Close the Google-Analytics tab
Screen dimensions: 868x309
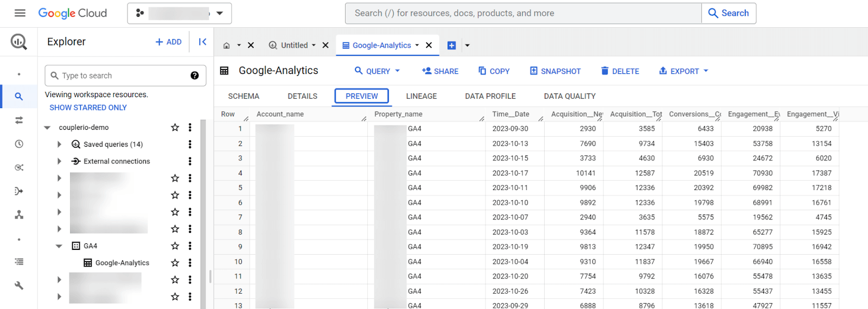click(x=429, y=46)
